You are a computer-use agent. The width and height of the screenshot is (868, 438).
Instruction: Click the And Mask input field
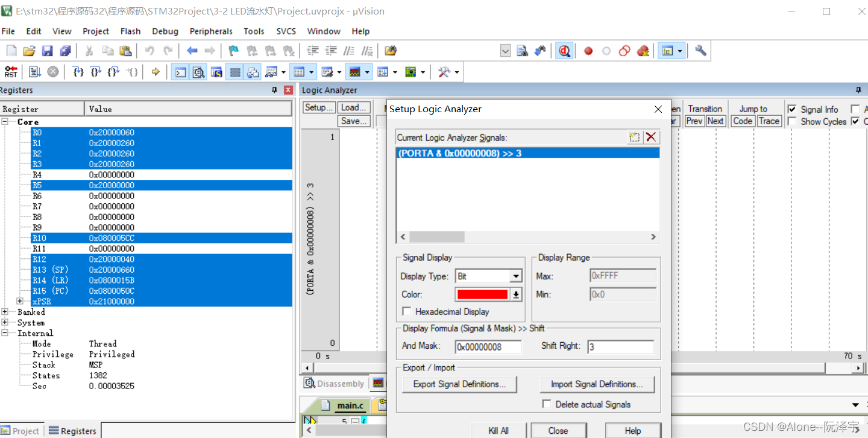coord(488,347)
